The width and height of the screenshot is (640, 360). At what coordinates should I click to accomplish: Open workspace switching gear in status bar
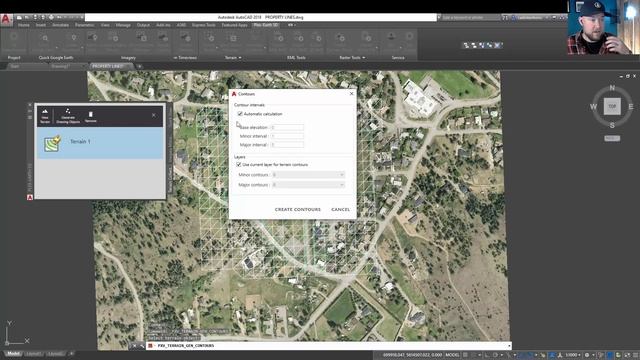(x=587, y=355)
